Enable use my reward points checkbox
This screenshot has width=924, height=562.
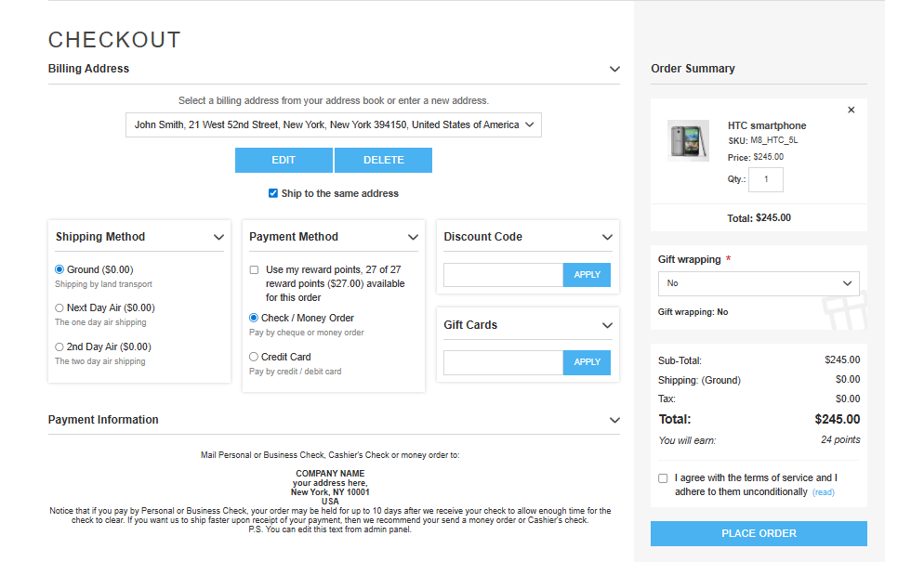255,270
